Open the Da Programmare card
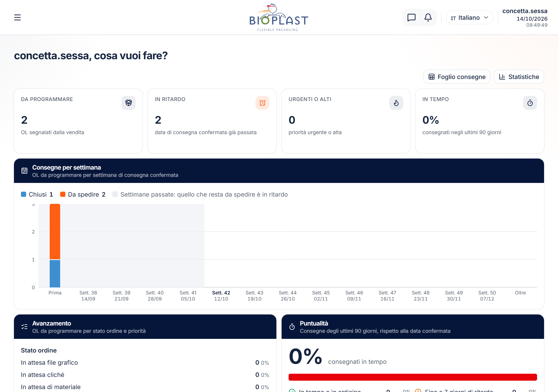This screenshot has height=392, width=558. coord(78,121)
